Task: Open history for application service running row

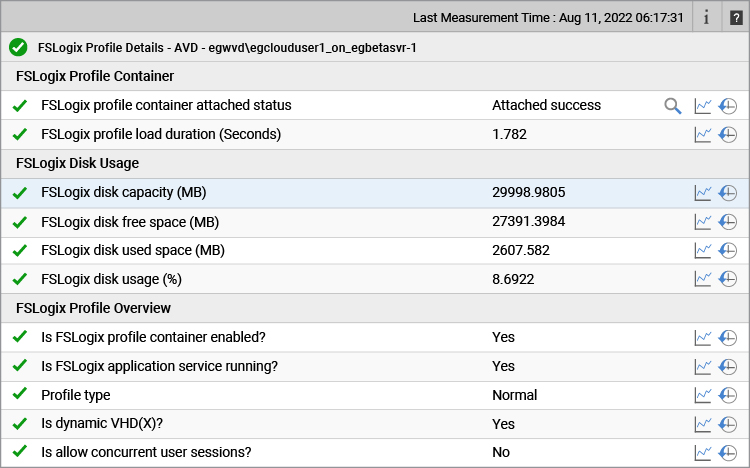Action: (x=728, y=367)
